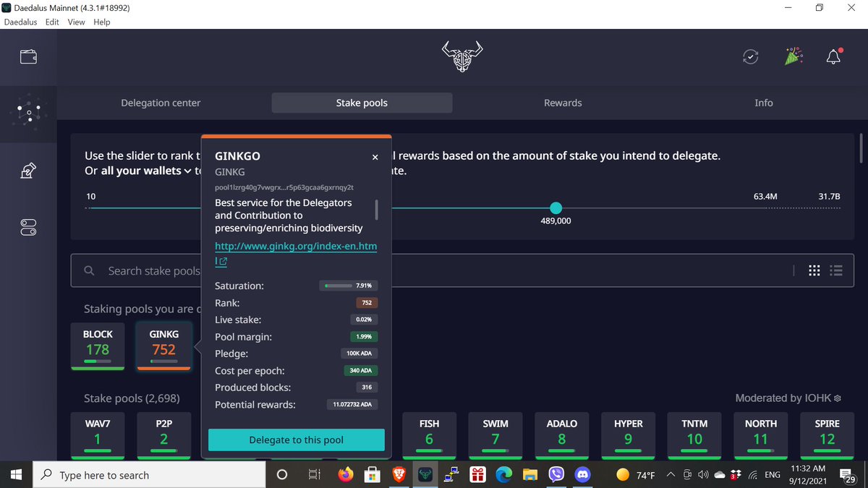Open the tray volume speaker icon
Viewport: 868px width, 488px height.
pos(702,475)
